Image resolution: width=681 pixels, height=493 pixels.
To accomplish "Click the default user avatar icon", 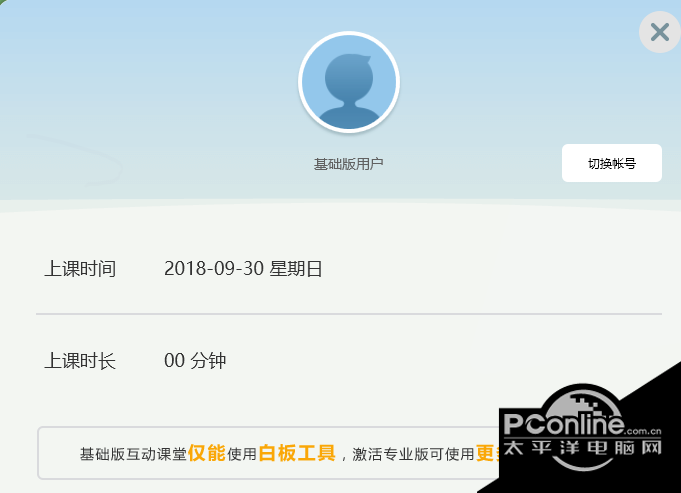I will tap(349, 82).
